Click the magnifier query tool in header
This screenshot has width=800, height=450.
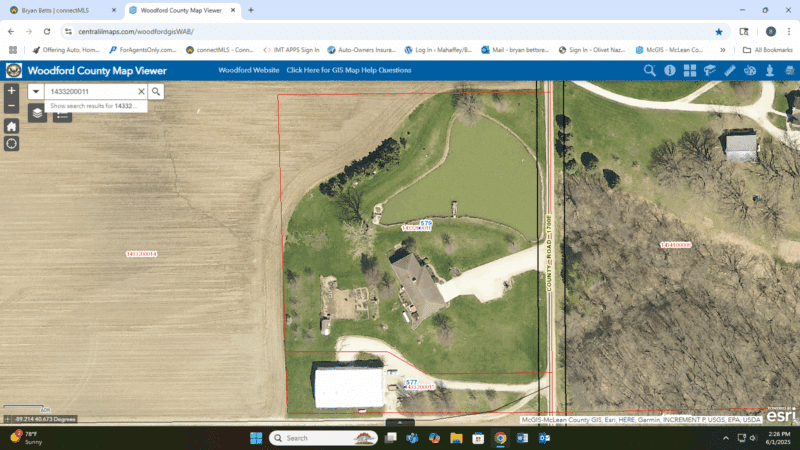click(650, 71)
